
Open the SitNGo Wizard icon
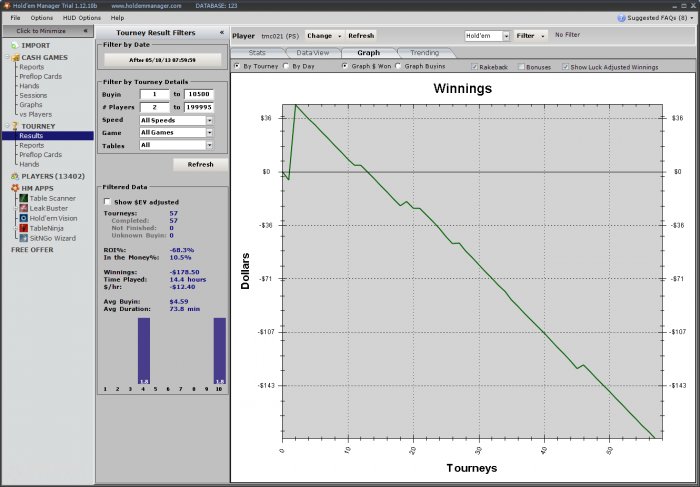coord(22,238)
